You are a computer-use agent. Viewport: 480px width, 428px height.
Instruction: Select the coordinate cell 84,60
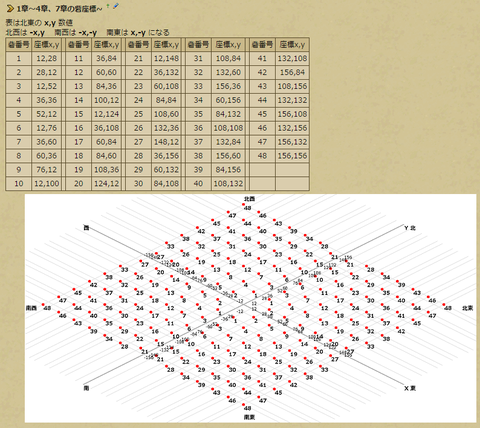tap(106, 156)
